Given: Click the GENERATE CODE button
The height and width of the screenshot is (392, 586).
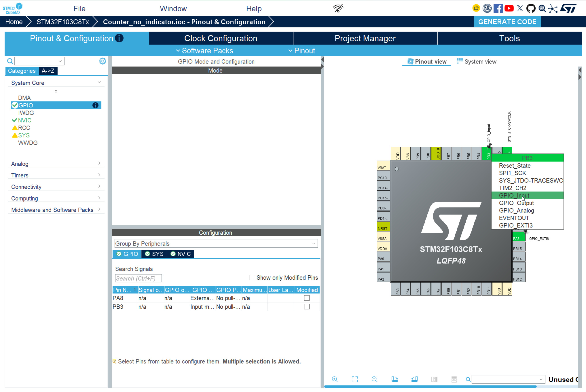Looking at the screenshot, I should pyautogui.click(x=507, y=22).
